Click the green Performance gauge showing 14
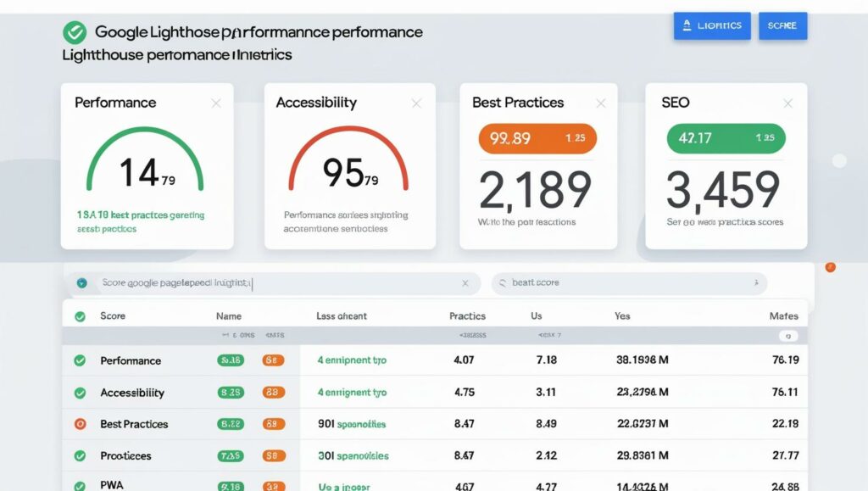Viewport: 868px width, 491px height. [145, 159]
